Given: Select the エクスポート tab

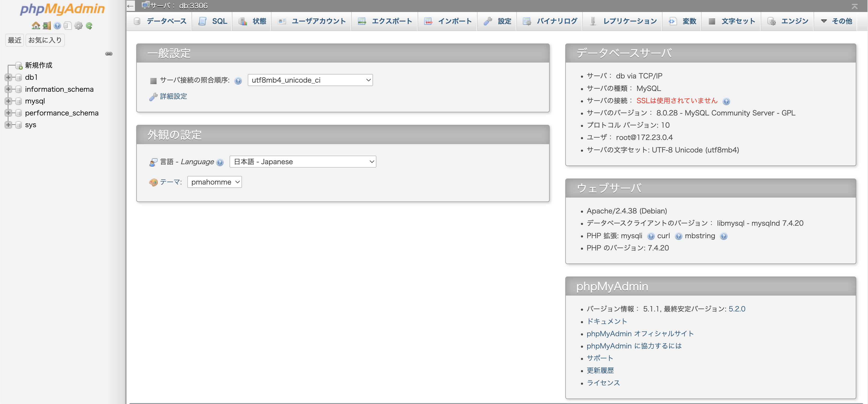Looking at the screenshot, I should tap(385, 21).
